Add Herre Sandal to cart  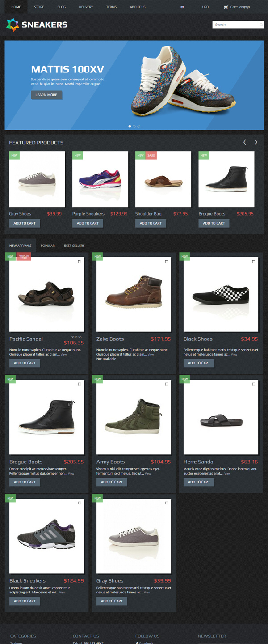199,482
